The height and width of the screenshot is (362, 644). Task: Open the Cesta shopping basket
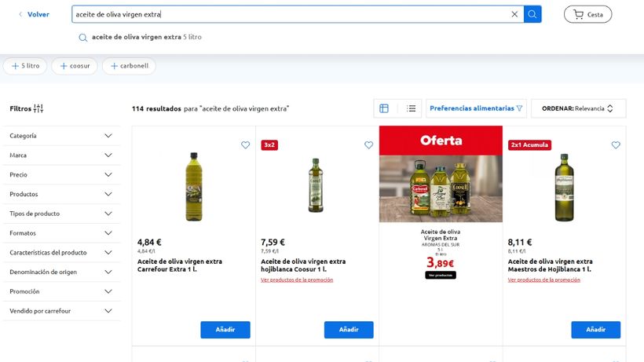pyautogui.click(x=587, y=14)
